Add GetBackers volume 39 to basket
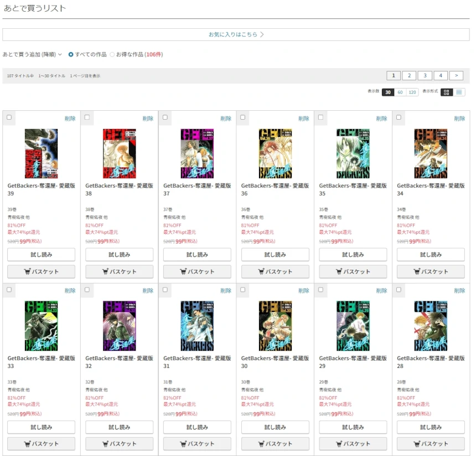The width and height of the screenshot is (476, 456). [42, 271]
